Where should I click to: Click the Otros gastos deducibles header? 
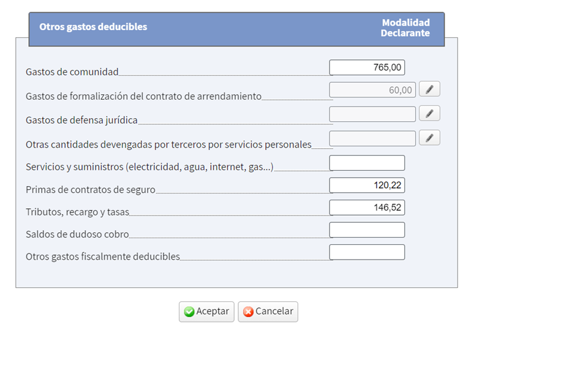[92, 27]
